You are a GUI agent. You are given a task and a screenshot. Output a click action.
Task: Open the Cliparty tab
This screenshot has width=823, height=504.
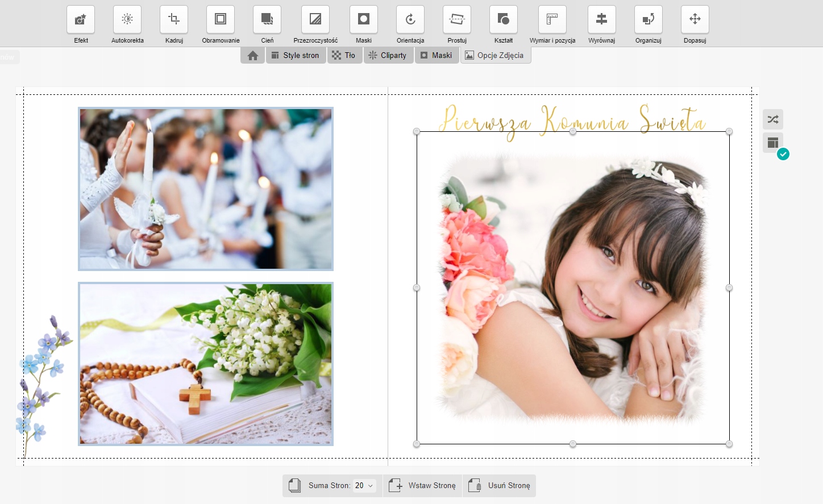click(388, 56)
